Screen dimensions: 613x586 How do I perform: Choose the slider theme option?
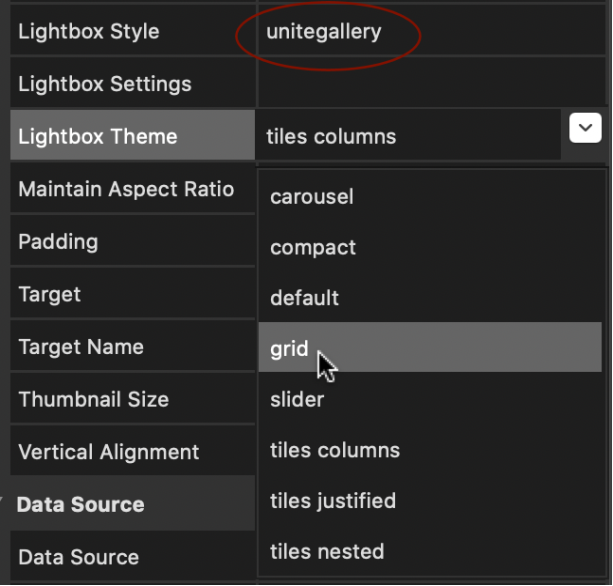point(430,399)
